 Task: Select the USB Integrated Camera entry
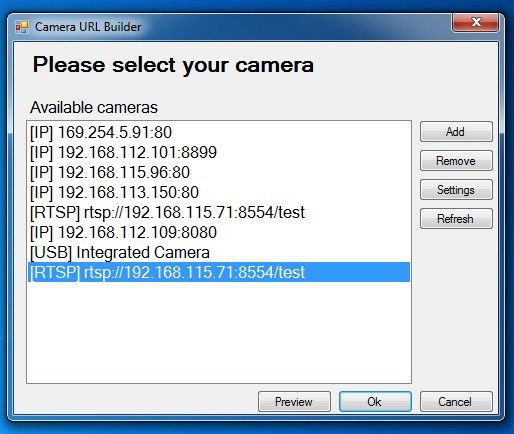pyautogui.click(x=219, y=252)
